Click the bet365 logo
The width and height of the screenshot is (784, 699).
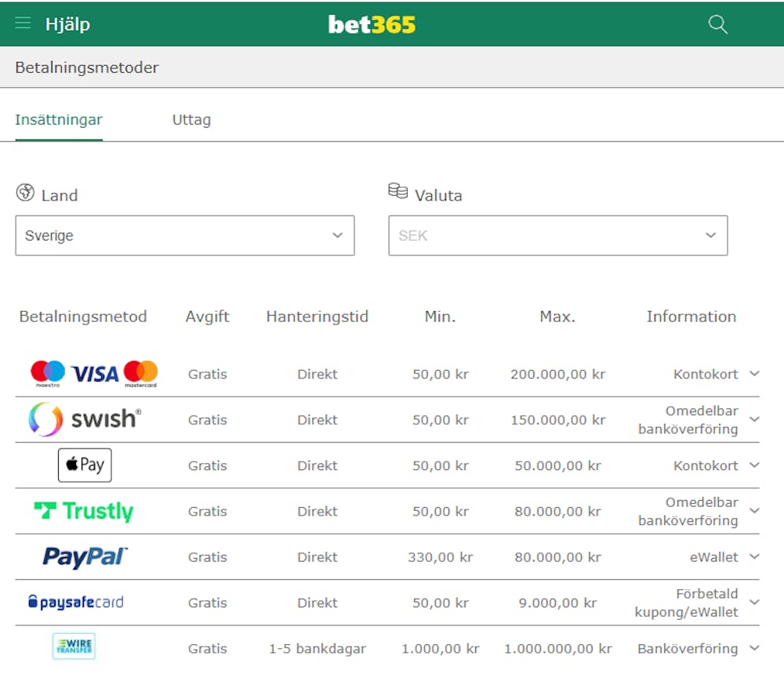point(372,24)
